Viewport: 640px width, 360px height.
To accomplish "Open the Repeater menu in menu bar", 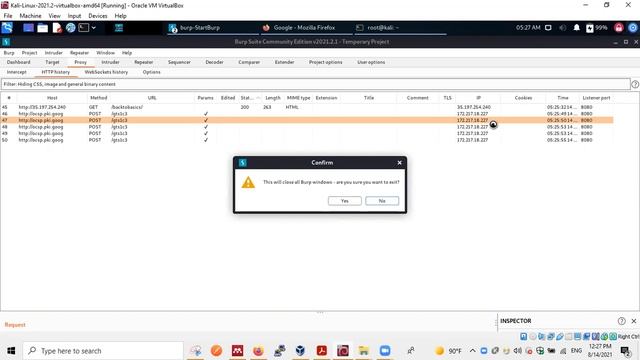I will point(79,53).
